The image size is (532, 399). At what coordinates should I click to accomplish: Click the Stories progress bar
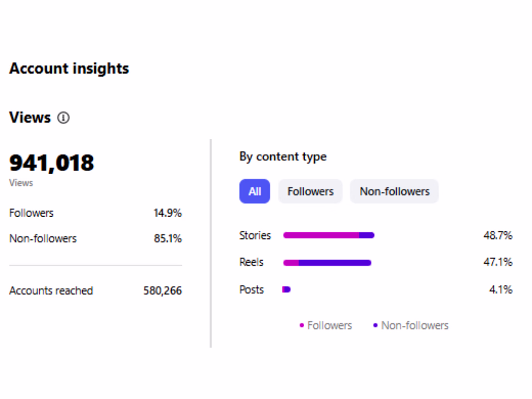(328, 236)
